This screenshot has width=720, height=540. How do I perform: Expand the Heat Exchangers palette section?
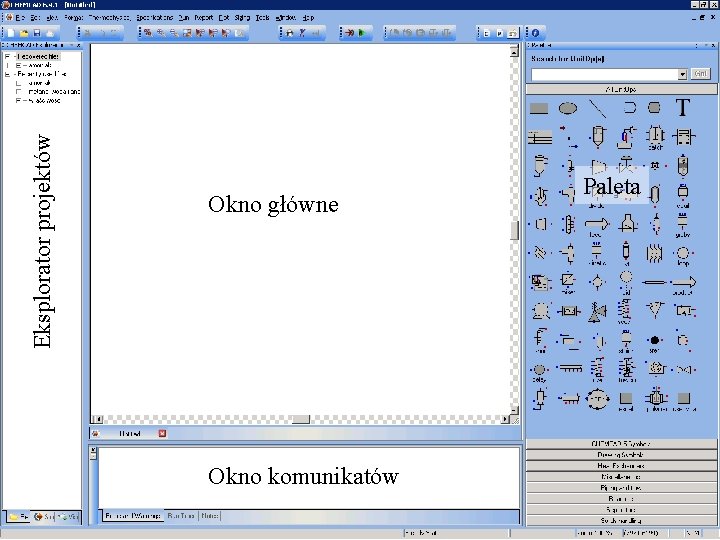(621, 466)
